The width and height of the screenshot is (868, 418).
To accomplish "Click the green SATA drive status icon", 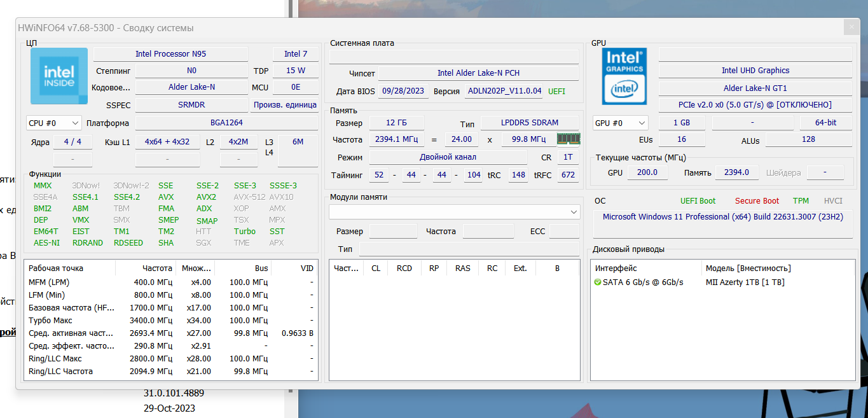I will (598, 282).
